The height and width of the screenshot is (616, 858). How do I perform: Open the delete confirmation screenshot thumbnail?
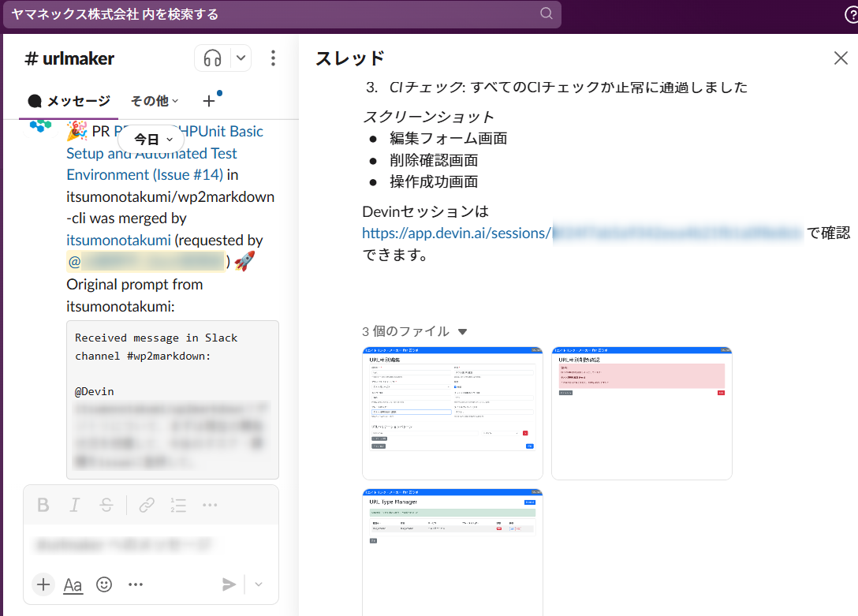pos(642,413)
